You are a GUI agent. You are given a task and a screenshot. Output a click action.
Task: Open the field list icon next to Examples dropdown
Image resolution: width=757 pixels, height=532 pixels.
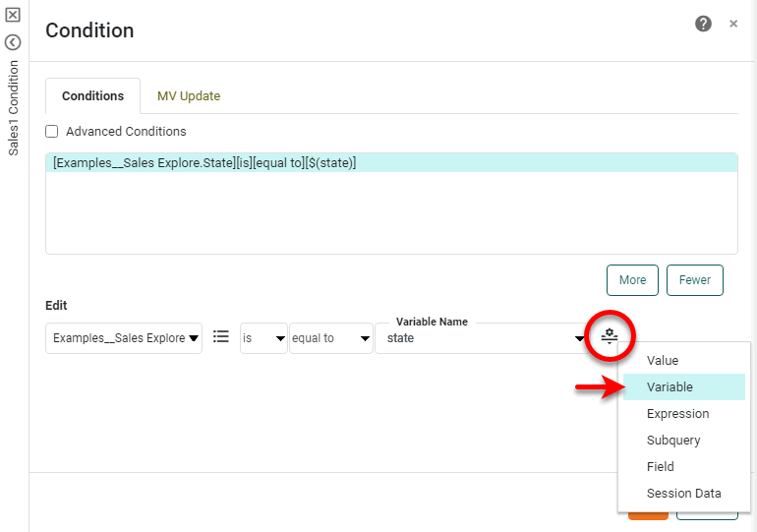click(221, 336)
